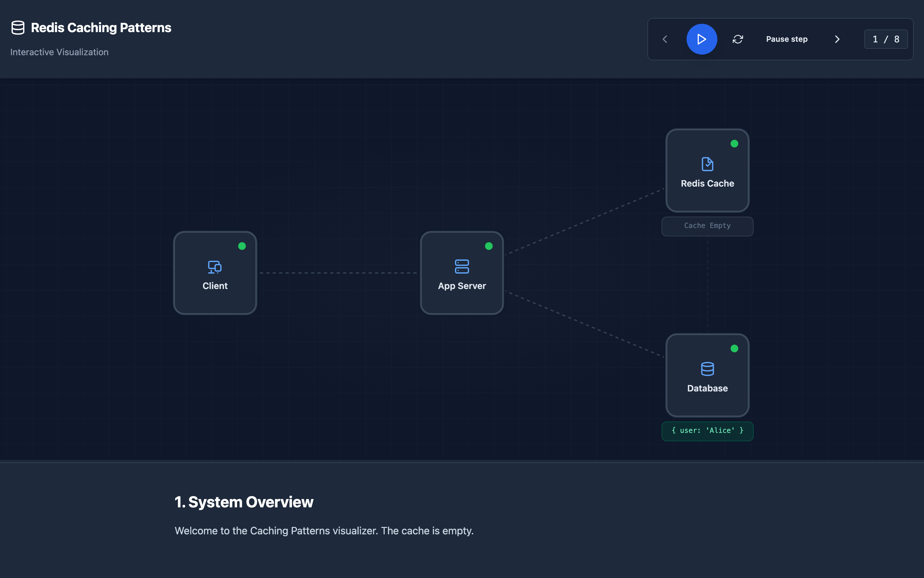Screen dimensions: 924x578
Task: Click the Cache Empty status badge
Action: (707, 226)
